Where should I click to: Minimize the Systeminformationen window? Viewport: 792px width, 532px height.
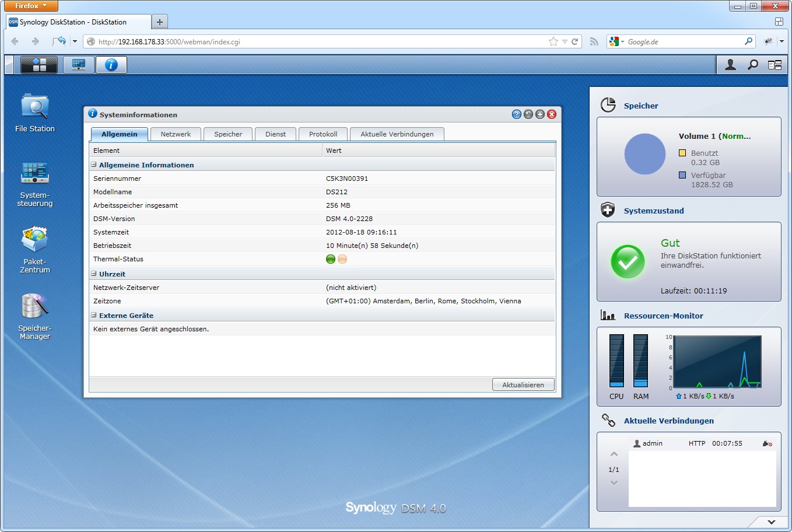point(528,114)
